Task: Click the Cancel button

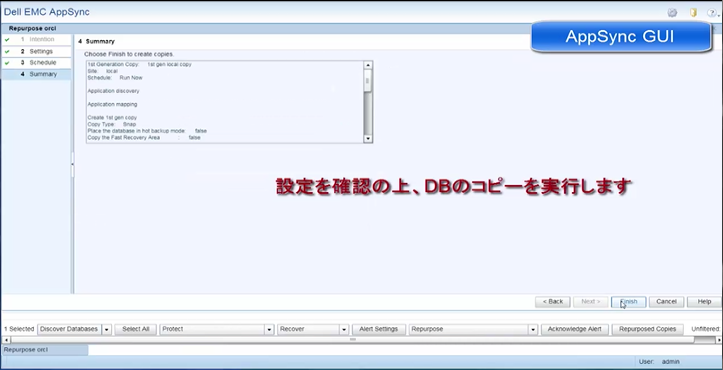Action: (666, 302)
